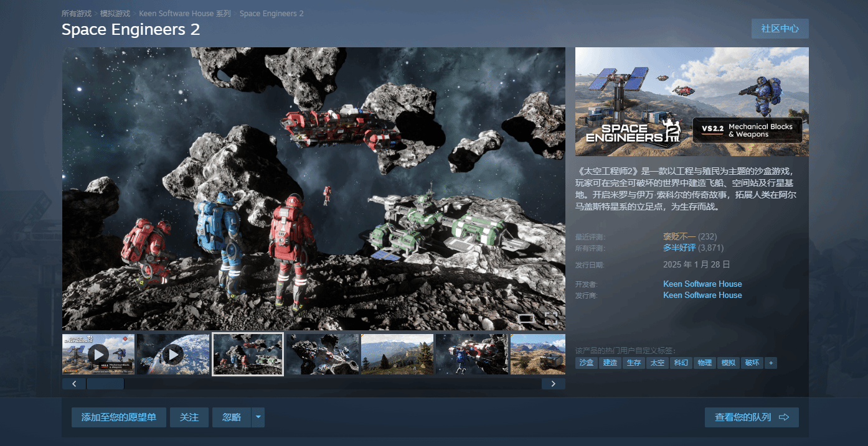Click the plus button to add tags
The height and width of the screenshot is (446, 868).
(x=770, y=363)
